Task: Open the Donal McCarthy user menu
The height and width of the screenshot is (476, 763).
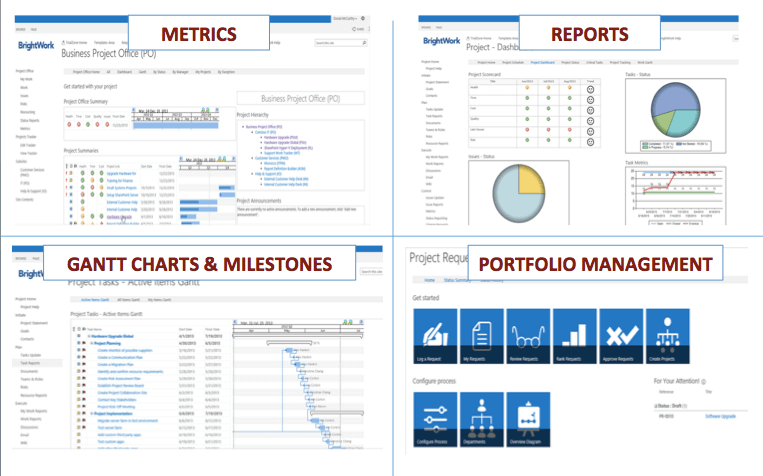Action: (x=345, y=18)
